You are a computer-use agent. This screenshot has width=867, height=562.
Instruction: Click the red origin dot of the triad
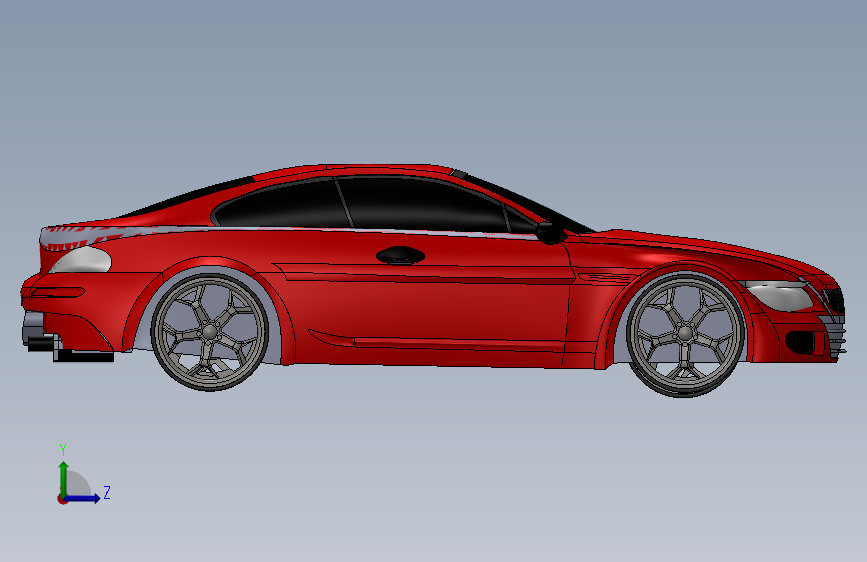coord(62,499)
